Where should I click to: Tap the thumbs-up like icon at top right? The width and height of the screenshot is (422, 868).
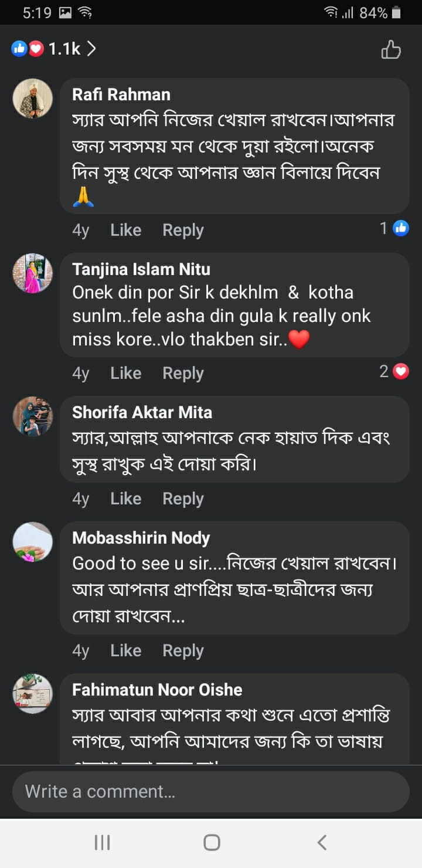point(391,50)
